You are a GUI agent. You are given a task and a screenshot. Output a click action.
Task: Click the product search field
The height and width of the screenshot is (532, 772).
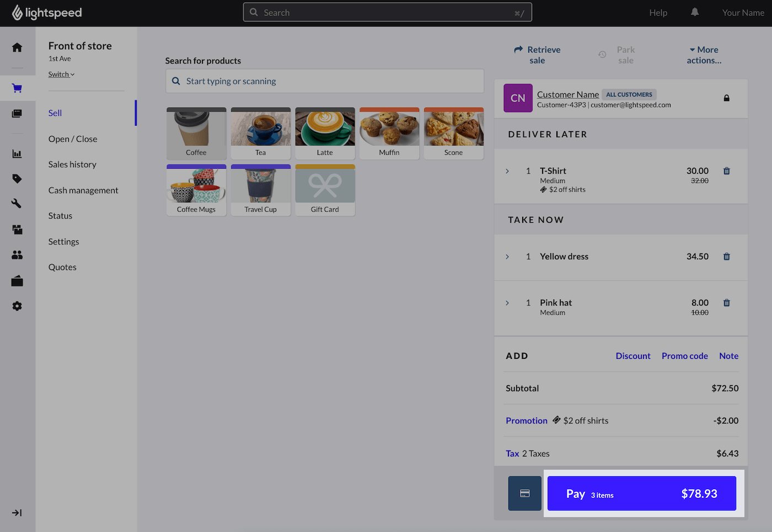pos(325,81)
